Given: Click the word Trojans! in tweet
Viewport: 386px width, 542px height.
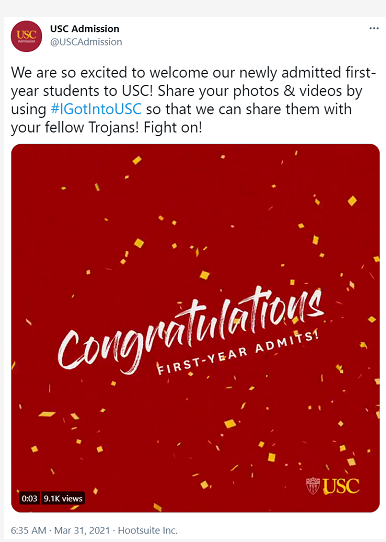Looking at the screenshot, I should (114, 128).
